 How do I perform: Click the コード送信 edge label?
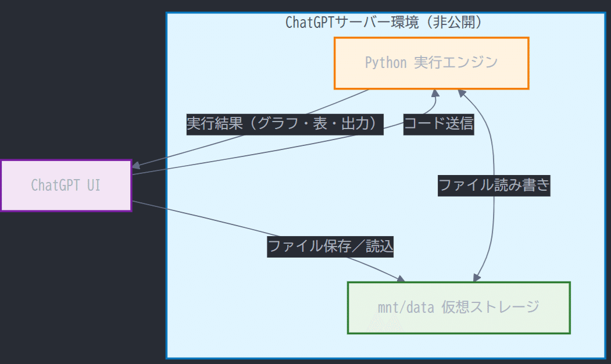pyautogui.click(x=438, y=123)
